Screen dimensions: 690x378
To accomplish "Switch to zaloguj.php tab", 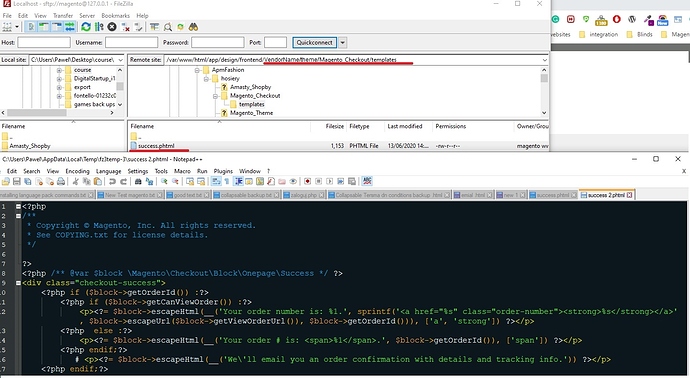I will (303, 195).
